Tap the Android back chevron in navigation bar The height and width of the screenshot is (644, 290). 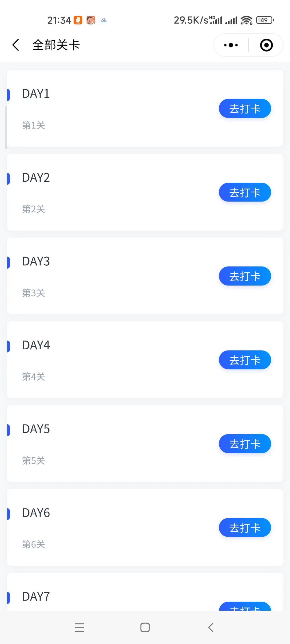(211, 627)
